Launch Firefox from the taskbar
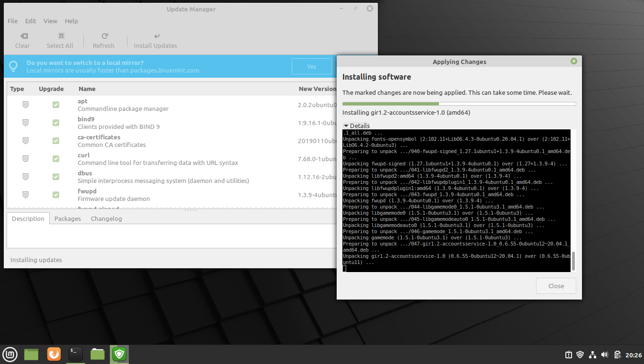644x364 pixels. pyautogui.click(x=54, y=354)
